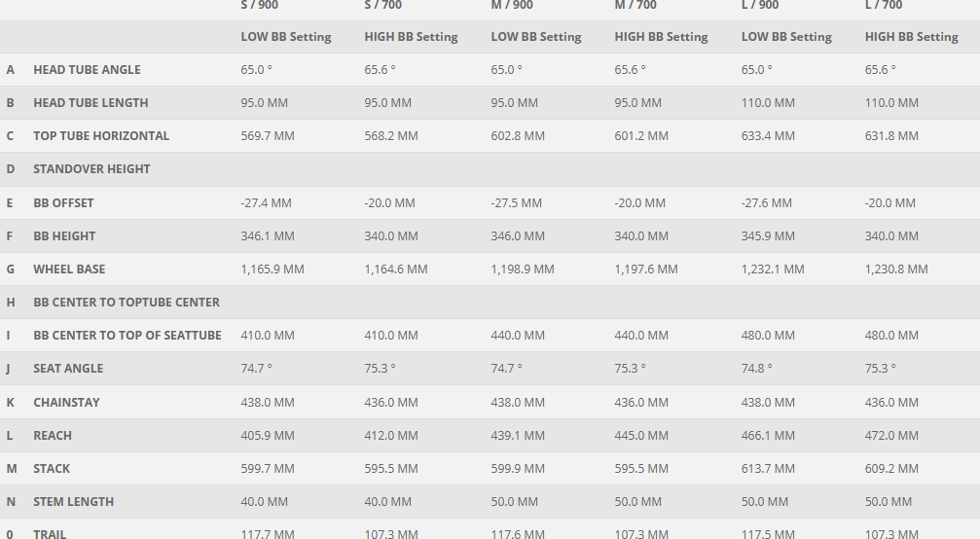Select the REACH row label
The height and width of the screenshot is (539, 980).
pos(53,436)
